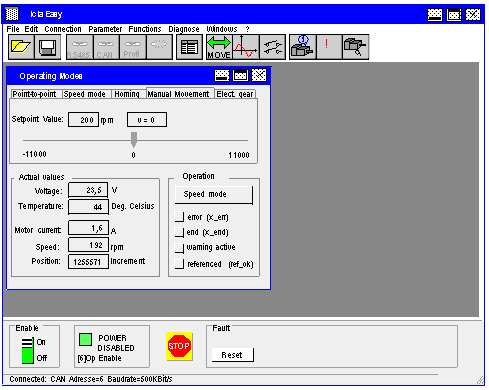Click the CAN connection toolbar icon
This screenshot has width=489, height=390.
pos(106,47)
